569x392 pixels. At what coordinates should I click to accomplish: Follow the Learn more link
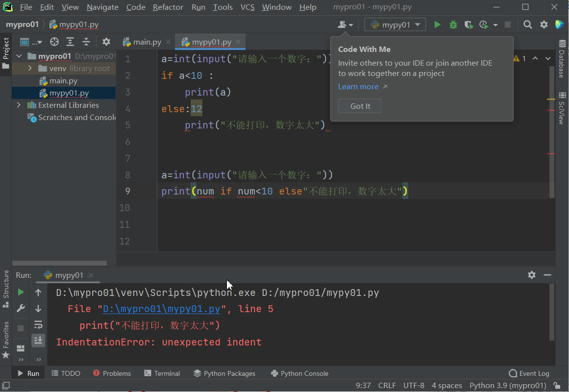pyautogui.click(x=358, y=87)
